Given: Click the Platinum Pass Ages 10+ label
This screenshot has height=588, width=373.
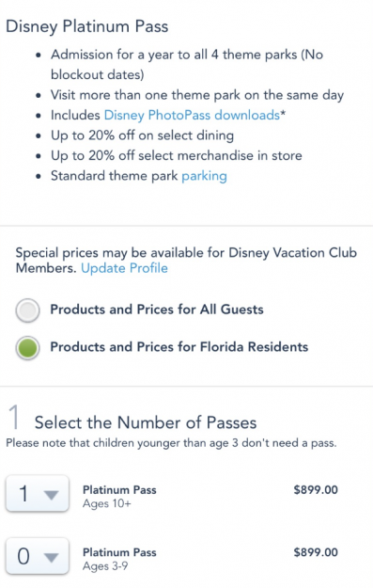Looking at the screenshot, I should point(119,497).
